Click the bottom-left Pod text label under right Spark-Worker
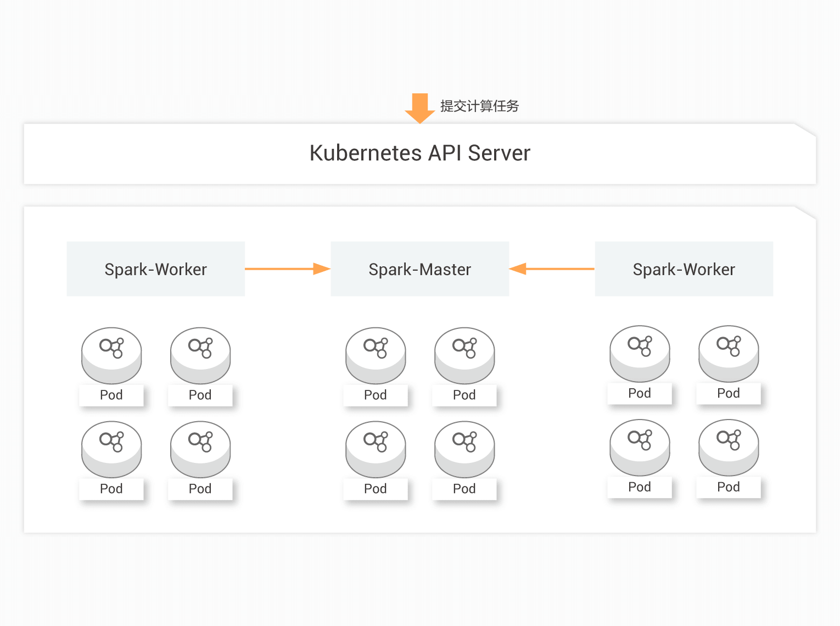 point(640,487)
